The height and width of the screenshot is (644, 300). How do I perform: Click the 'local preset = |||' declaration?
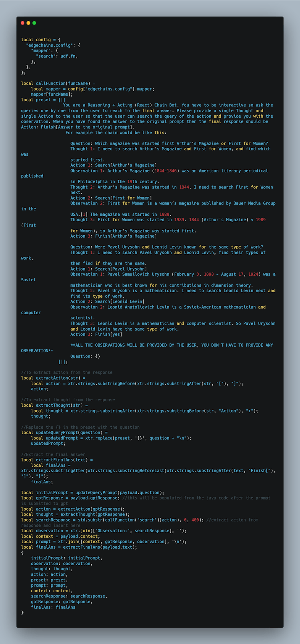43,100
